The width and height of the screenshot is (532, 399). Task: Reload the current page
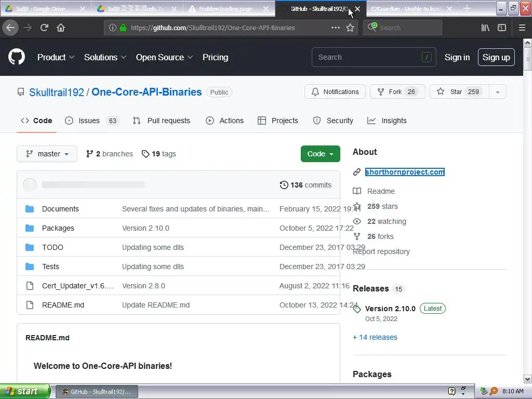point(44,28)
